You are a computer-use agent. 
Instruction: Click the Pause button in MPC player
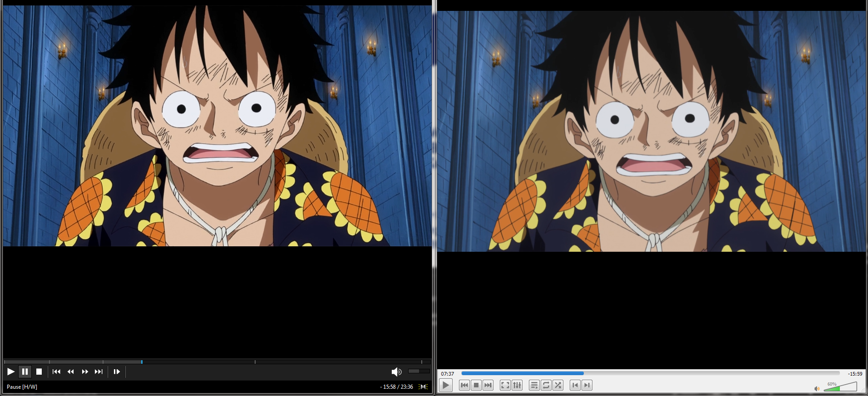click(25, 372)
